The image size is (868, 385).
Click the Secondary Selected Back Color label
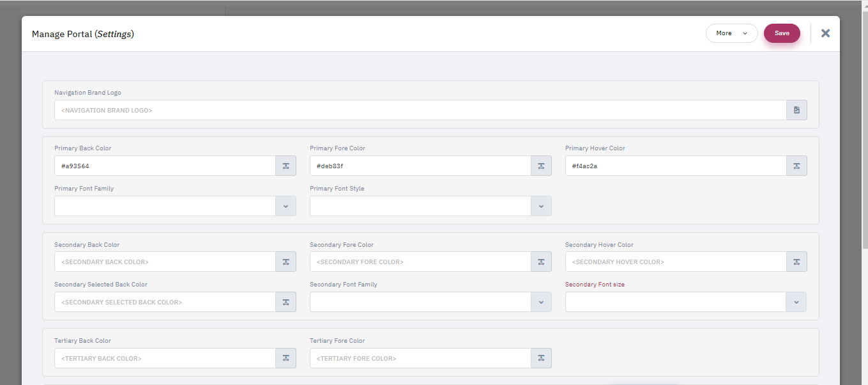101,285
